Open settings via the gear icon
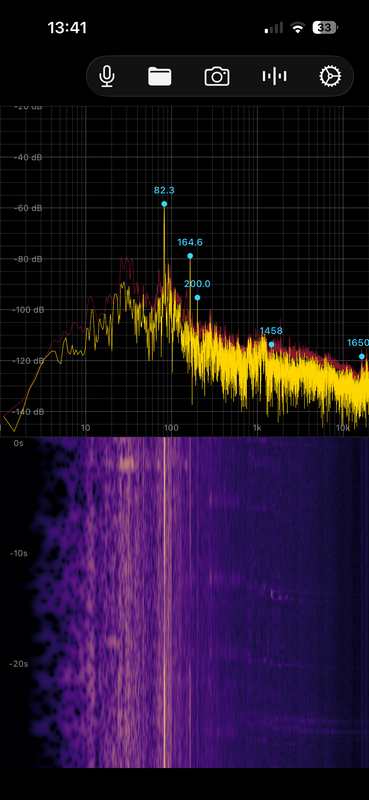The width and height of the screenshot is (369, 800). 330,77
